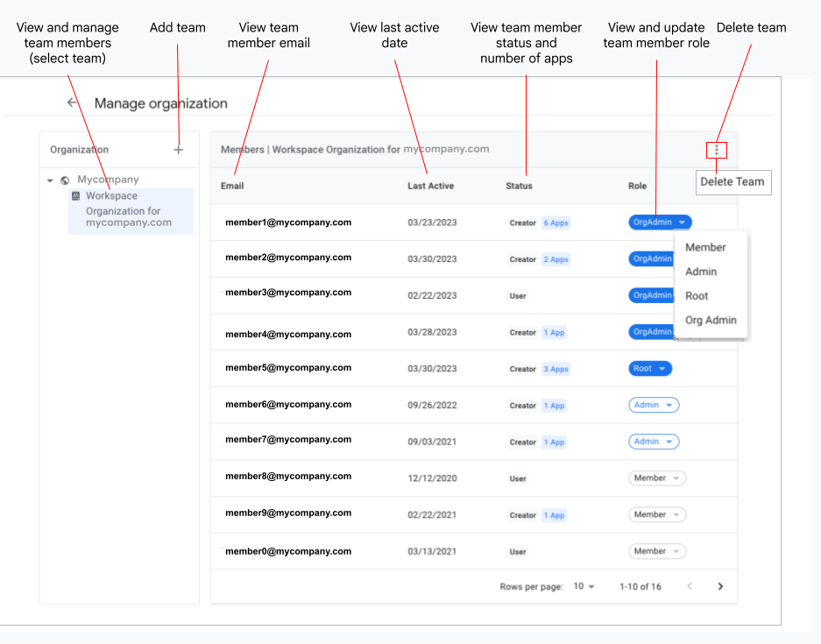Open member0's Member role dropdown
The width and height of the screenshot is (821, 644).
tap(657, 551)
